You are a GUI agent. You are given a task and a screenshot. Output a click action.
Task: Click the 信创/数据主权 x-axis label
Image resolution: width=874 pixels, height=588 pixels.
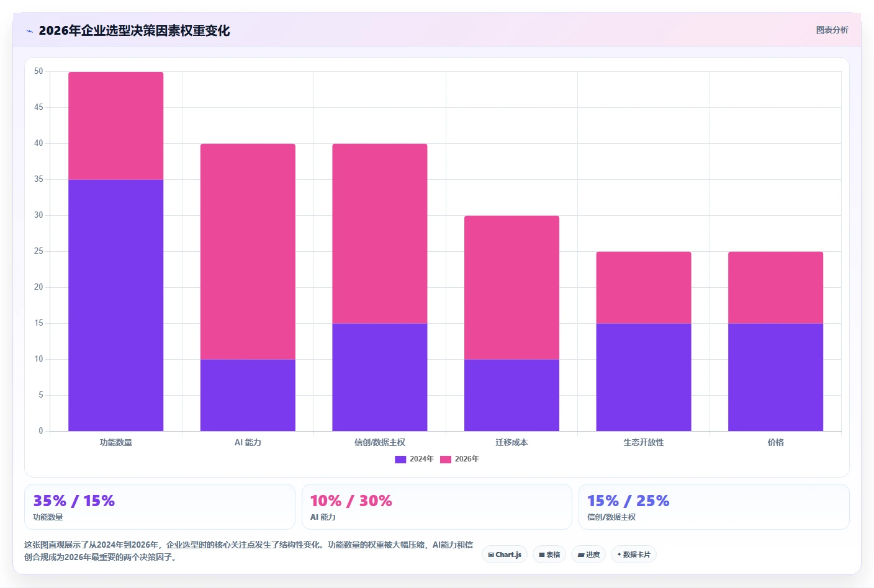[380, 442]
